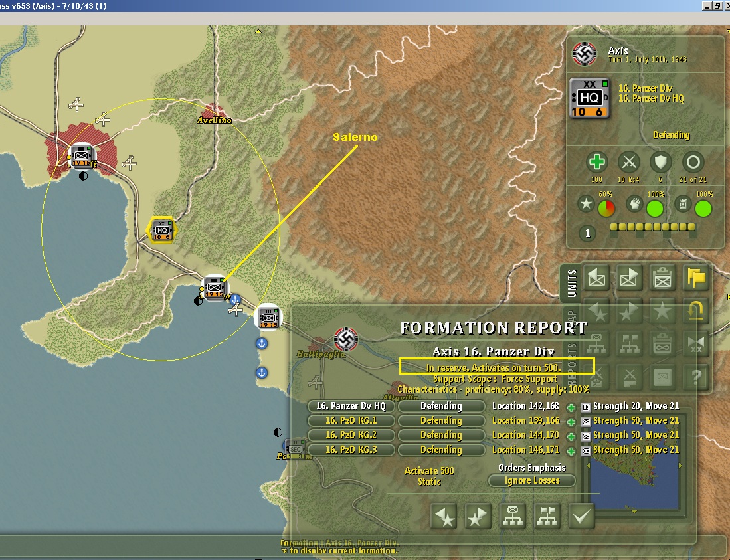Click green plus next to Location 142,168

tap(571, 408)
